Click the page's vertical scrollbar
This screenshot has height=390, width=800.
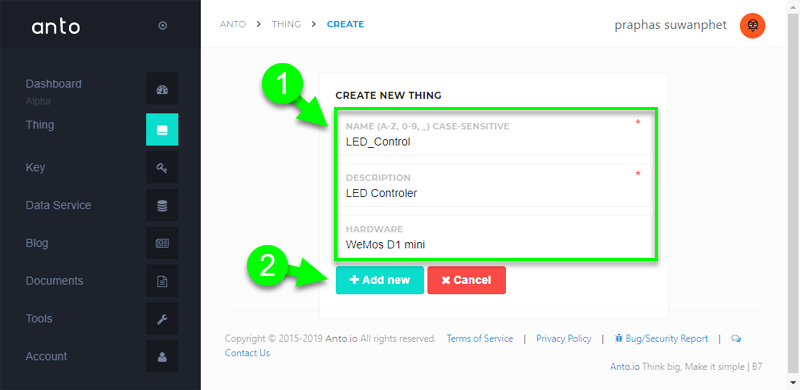pyautogui.click(x=794, y=195)
